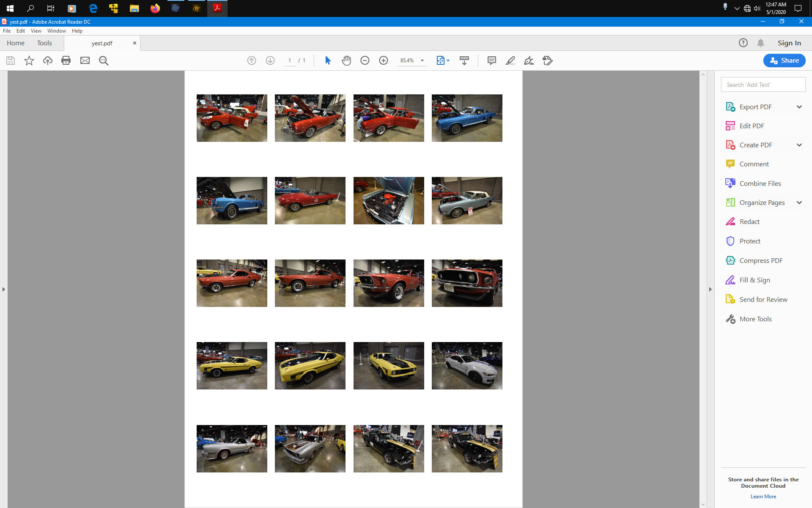
Task: Open the Learn More link
Action: pos(763,496)
